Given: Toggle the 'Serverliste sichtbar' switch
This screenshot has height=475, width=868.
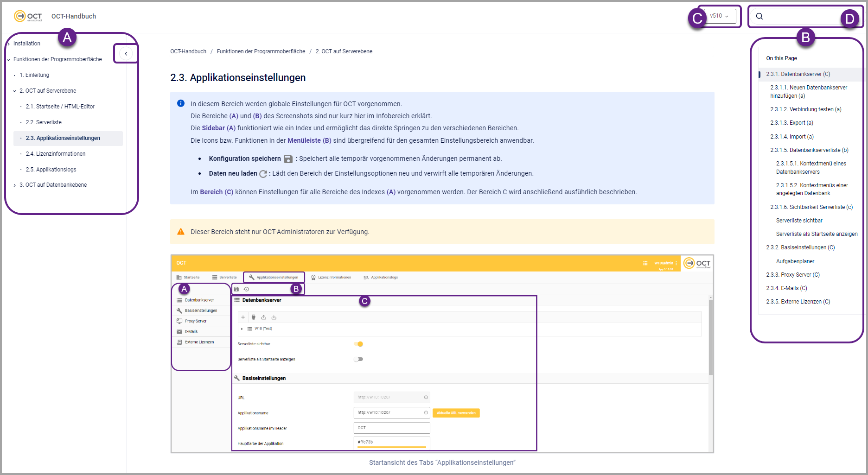Looking at the screenshot, I should (358, 344).
